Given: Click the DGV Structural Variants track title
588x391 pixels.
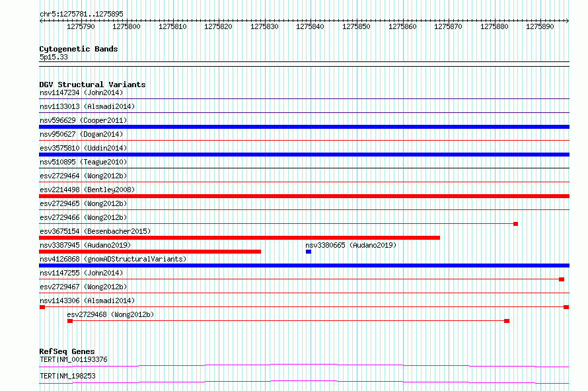Looking at the screenshot, I should pyautogui.click(x=92, y=85).
